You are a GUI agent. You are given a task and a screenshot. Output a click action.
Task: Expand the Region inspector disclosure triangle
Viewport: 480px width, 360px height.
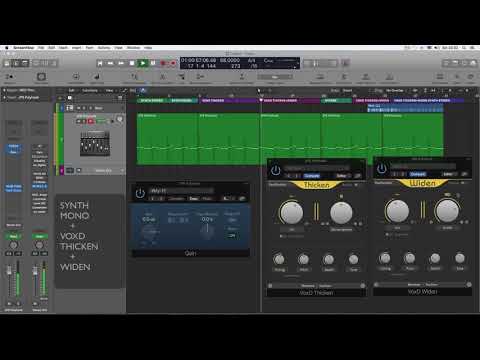(5, 90)
